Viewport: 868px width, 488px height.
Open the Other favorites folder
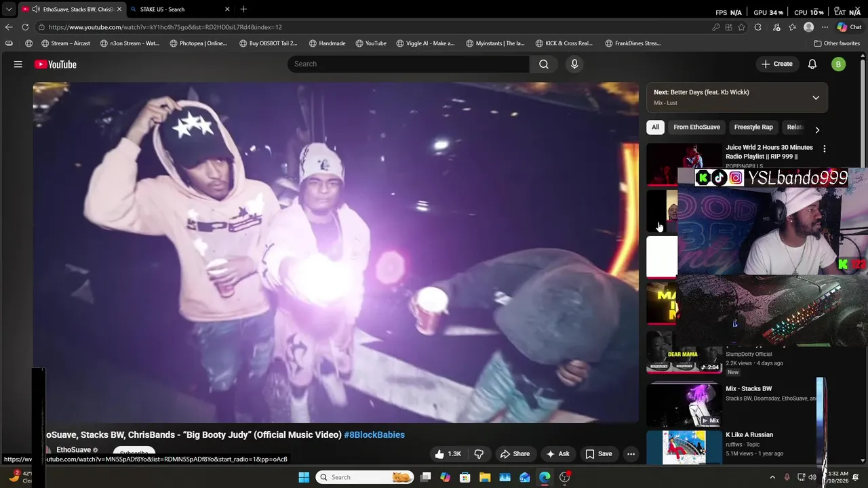837,43
